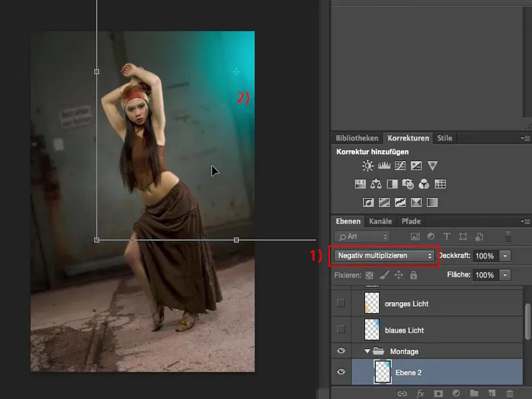Viewport: 532px width, 399px height.
Task: Click the Deckkraft 100% value field
Action: pos(486,256)
